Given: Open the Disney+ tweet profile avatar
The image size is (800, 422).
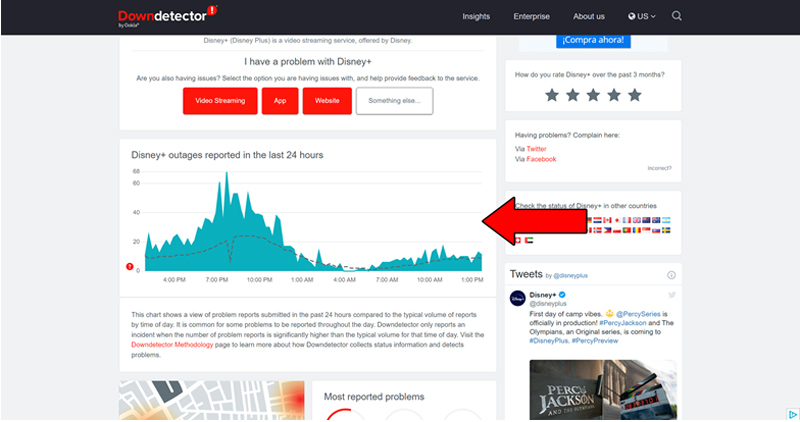Looking at the screenshot, I should click(517, 298).
